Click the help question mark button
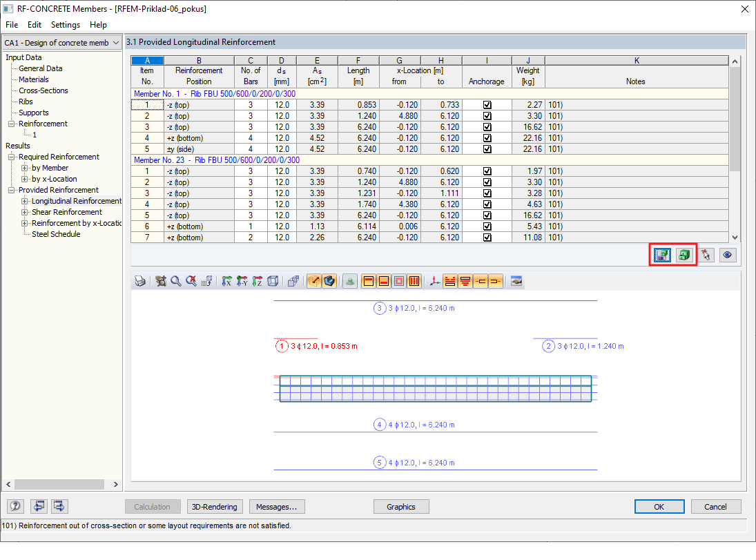 pyautogui.click(x=15, y=506)
